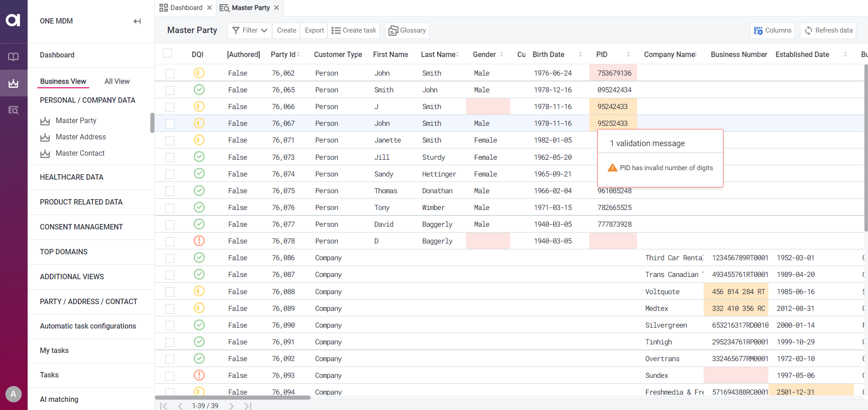868x410 pixels.
Task: Open the data quality view in left rail
Action: [14, 83]
